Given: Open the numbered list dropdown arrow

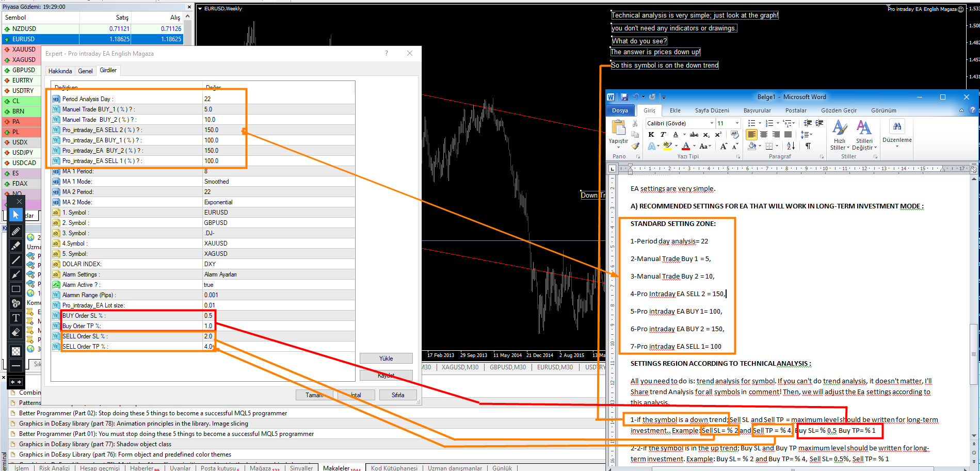Looking at the screenshot, I should coord(778,123).
